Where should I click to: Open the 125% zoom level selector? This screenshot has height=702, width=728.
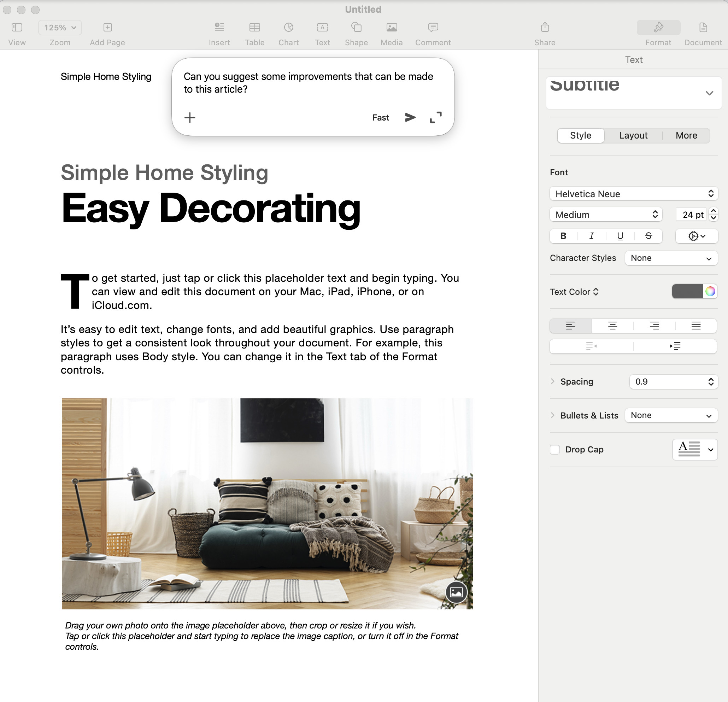pos(60,27)
